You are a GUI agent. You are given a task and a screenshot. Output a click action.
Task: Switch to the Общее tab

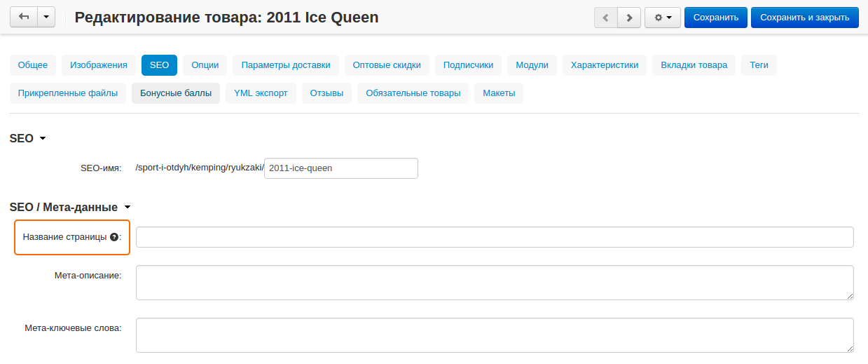(x=33, y=65)
